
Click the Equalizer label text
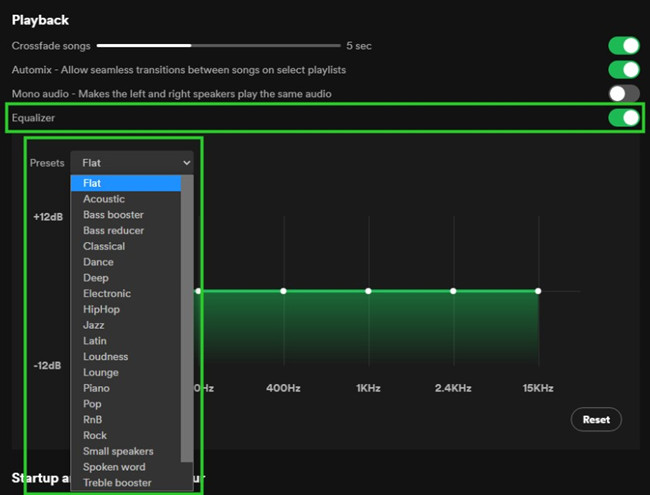pyautogui.click(x=33, y=118)
